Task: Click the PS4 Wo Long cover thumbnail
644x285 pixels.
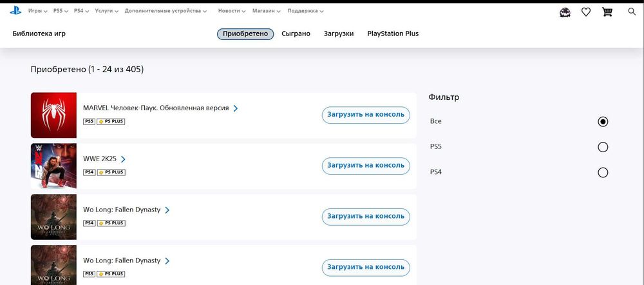Action: point(53,217)
